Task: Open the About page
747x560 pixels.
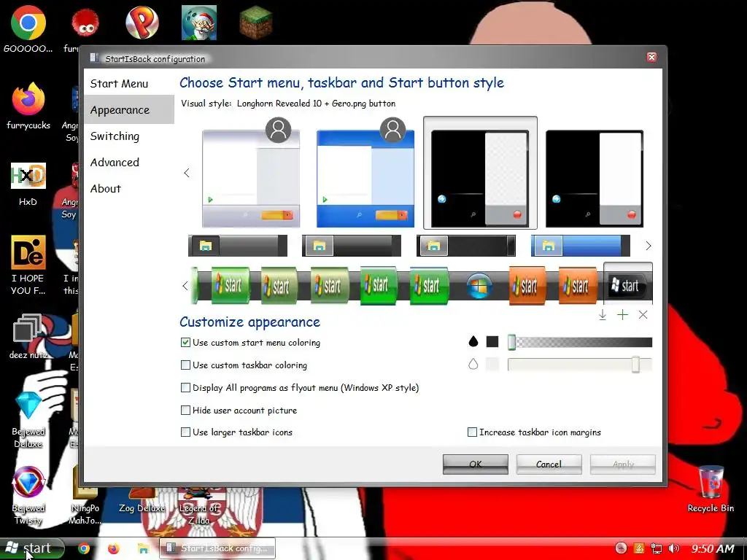Action: coord(105,189)
